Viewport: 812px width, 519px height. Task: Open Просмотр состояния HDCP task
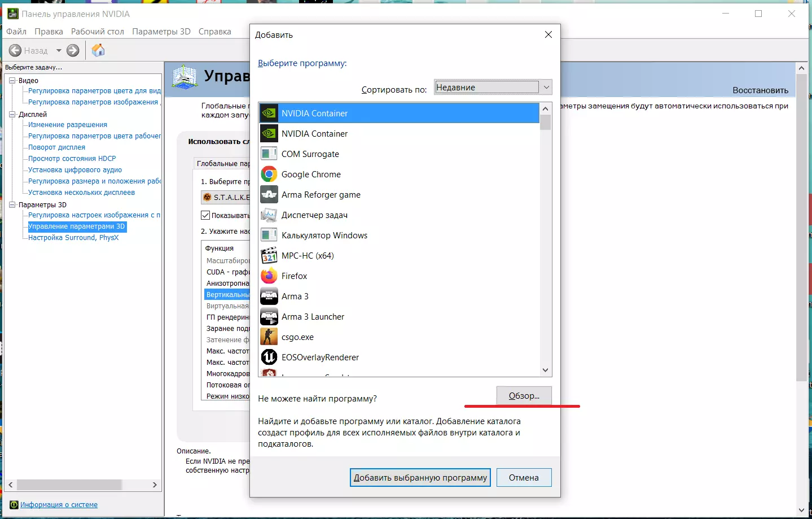[x=72, y=159]
